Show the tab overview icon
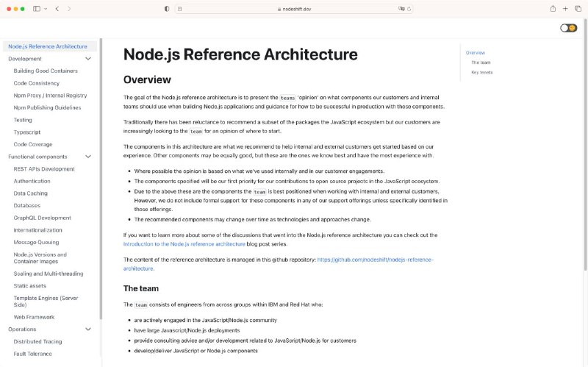The height and width of the screenshot is (367, 588). pyautogui.click(x=578, y=9)
